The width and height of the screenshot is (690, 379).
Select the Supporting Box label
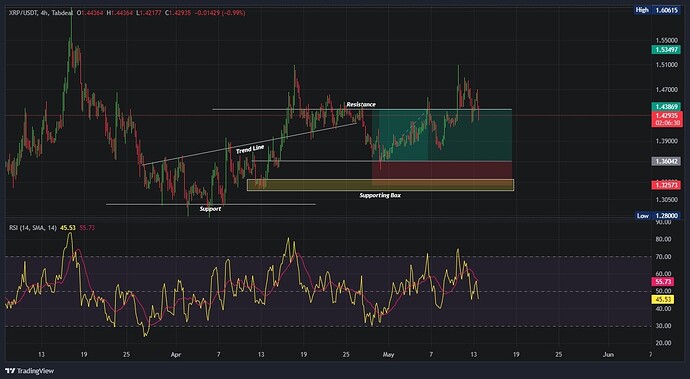pyautogui.click(x=380, y=195)
